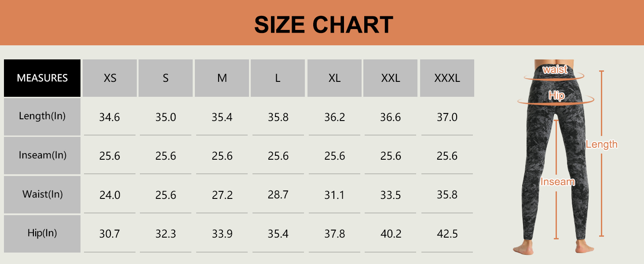Select the 37.0 length value for XXXL

coord(447,117)
